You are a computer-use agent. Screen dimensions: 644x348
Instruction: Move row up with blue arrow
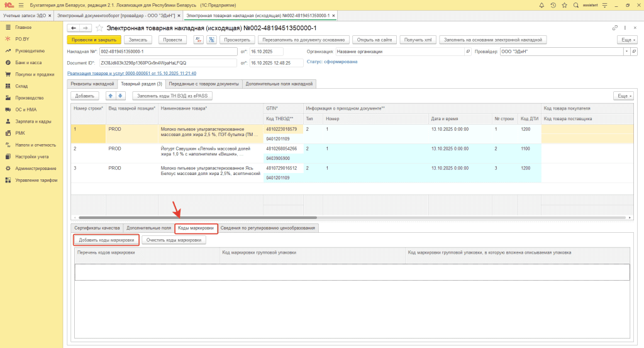click(x=111, y=96)
